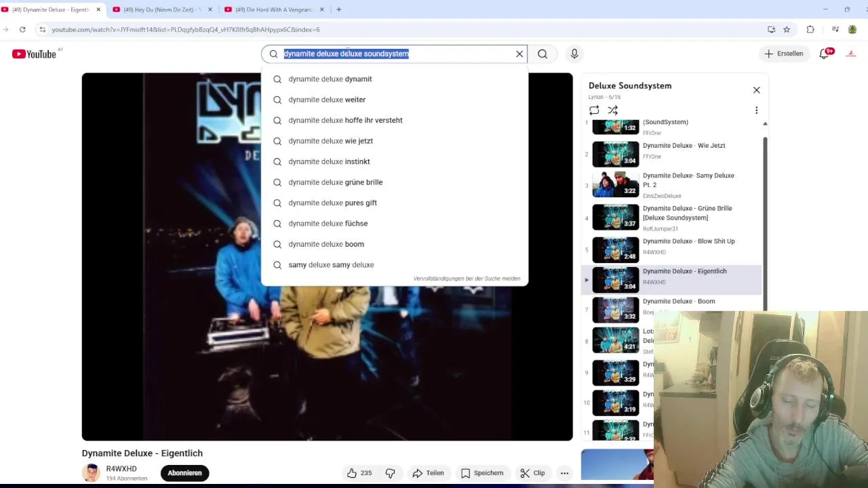Play 'Grüne Brille [Deluxe Soundsystem]' playlist item
Image resolution: width=868 pixels, height=488 pixels.
(671, 218)
